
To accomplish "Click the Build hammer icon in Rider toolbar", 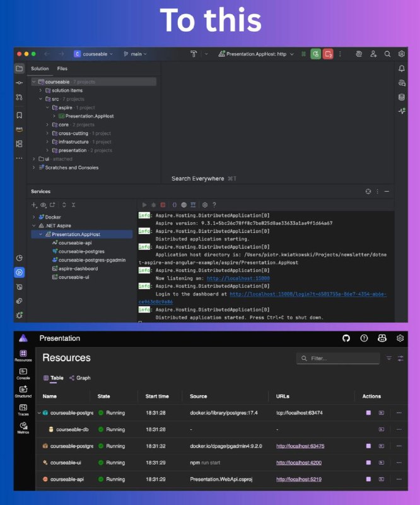I will pyautogui.click(x=194, y=54).
